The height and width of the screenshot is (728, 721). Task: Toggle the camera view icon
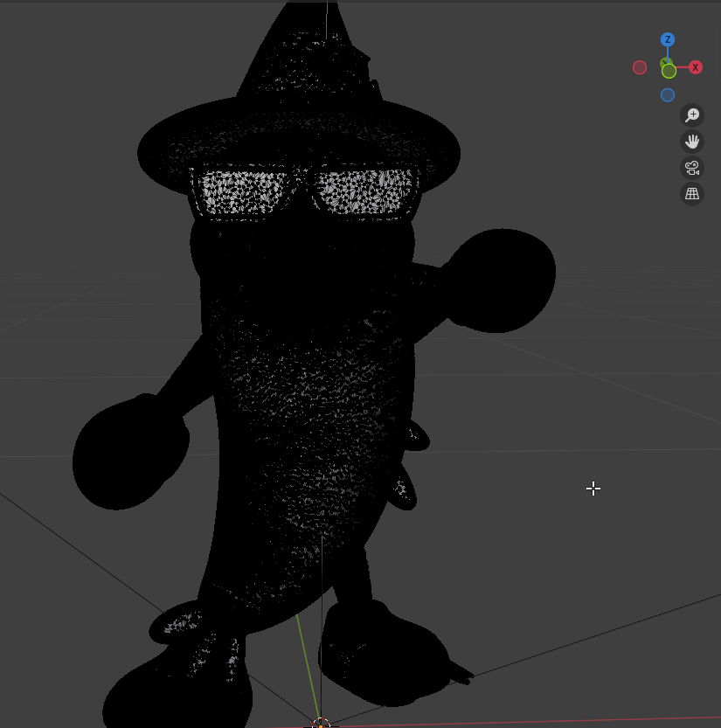692,168
